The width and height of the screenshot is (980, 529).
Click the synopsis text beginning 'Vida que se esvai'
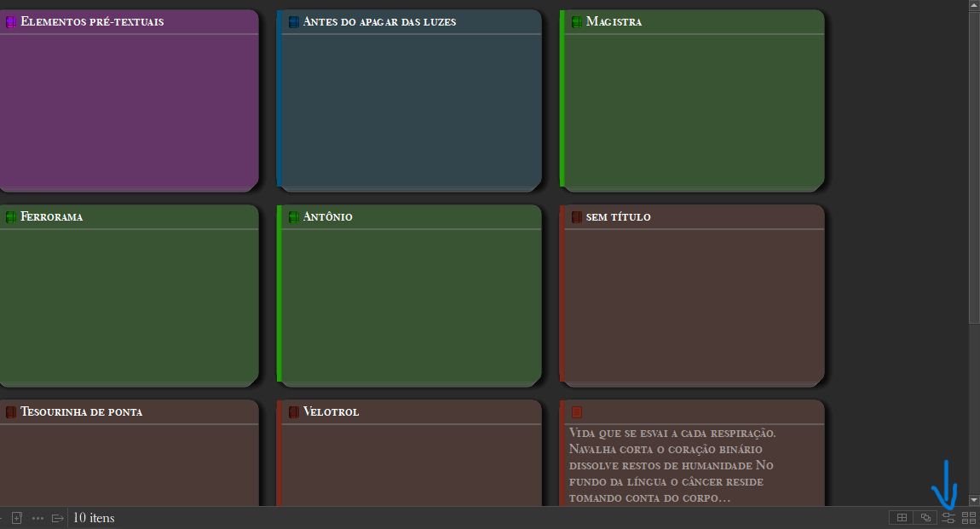(x=673, y=465)
